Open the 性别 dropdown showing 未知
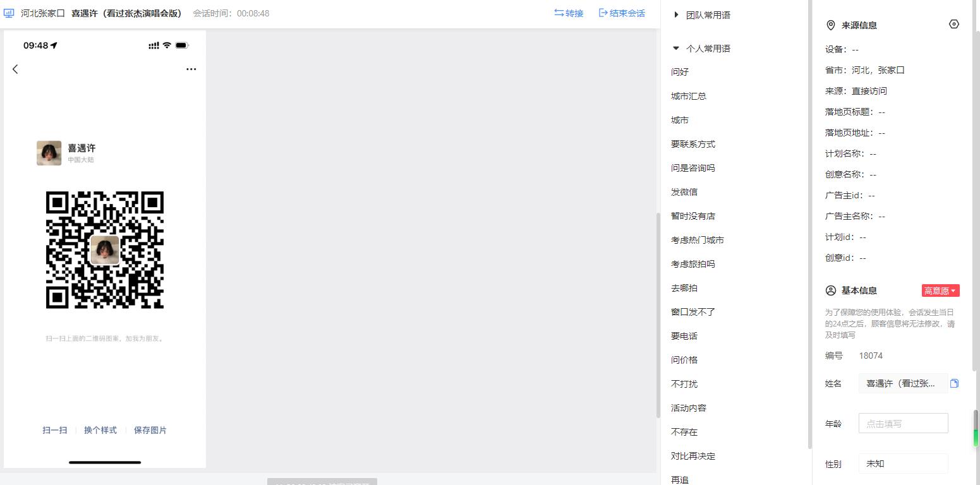Screen dimensions: 980x485 click(x=904, y=464)
